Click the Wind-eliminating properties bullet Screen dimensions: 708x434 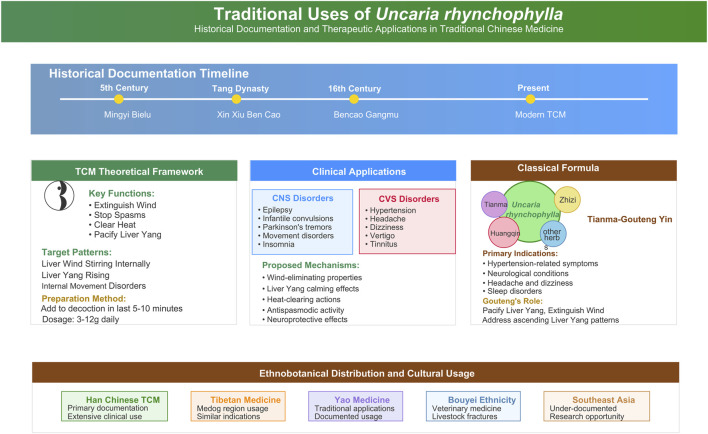312,277
